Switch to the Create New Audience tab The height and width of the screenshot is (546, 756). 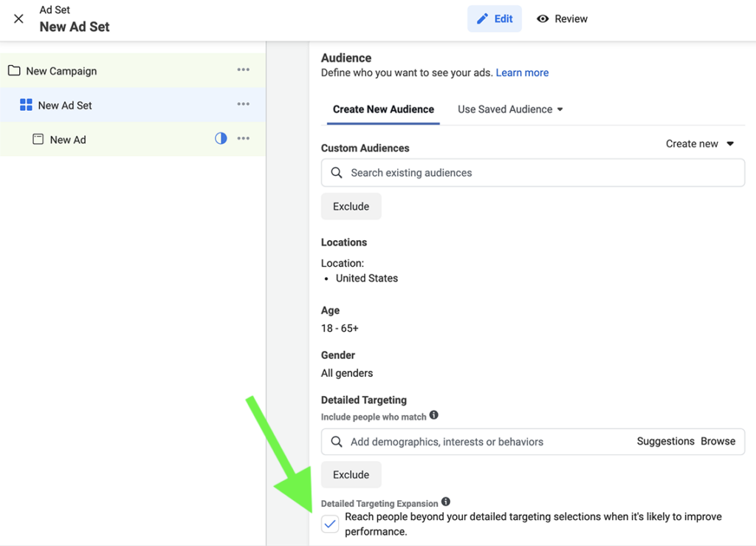[382, 109]
